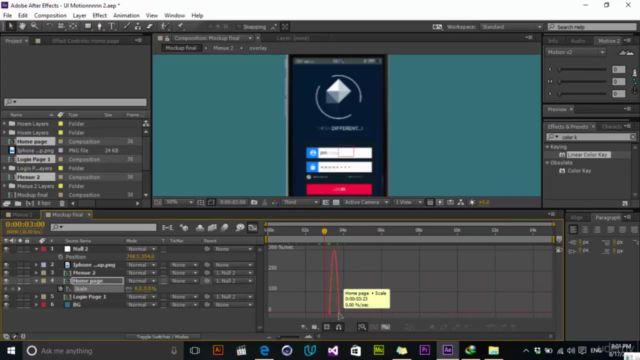640x360 pixels.
Task: Click Toggle Switches / Modes button
Action: [x=162, y=337]
